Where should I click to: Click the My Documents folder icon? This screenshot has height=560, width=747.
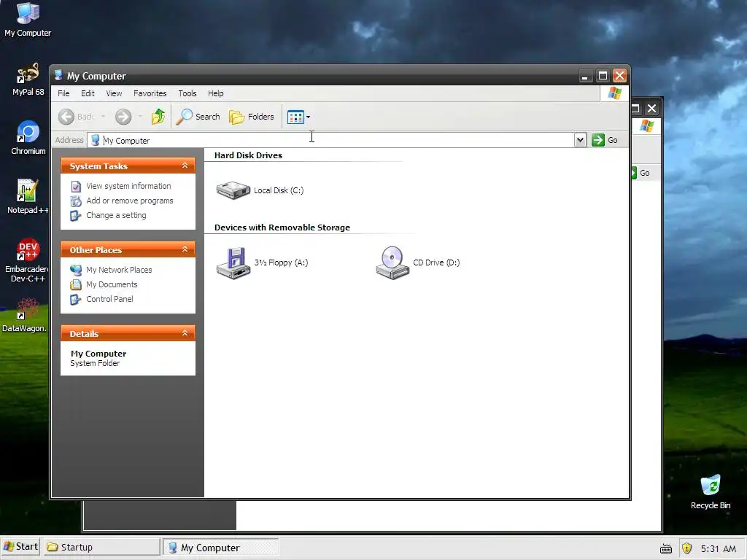pos(76,285)
